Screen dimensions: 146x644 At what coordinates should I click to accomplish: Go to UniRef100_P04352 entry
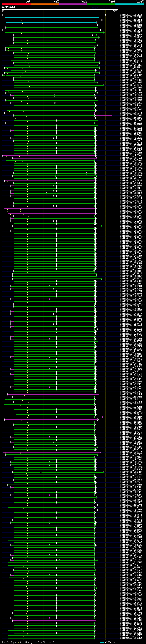pos(131,341)
